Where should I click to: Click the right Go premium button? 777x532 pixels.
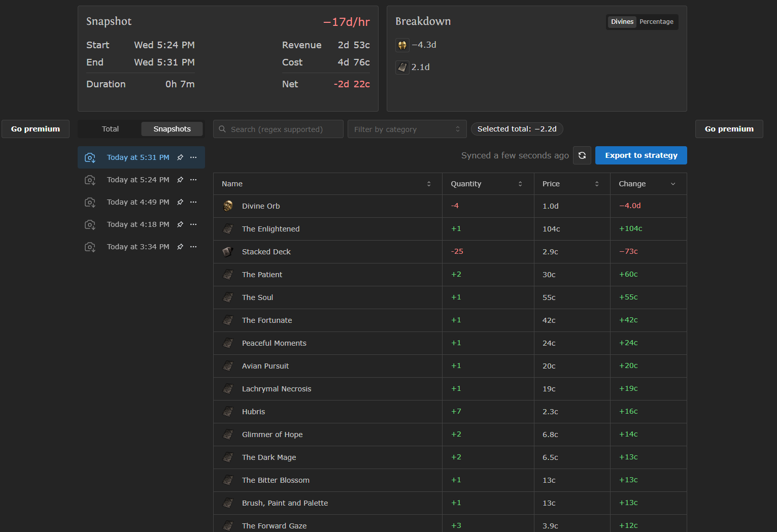tap(729, 129)
